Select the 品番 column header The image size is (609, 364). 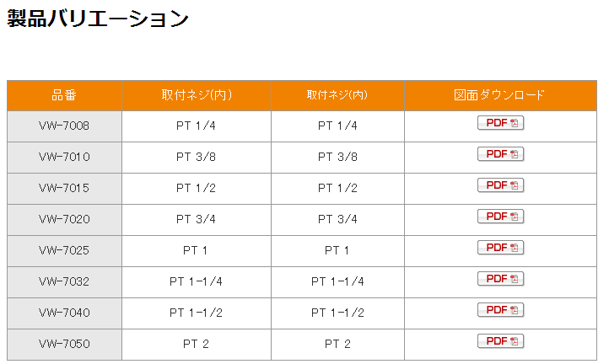pos(64,95)
